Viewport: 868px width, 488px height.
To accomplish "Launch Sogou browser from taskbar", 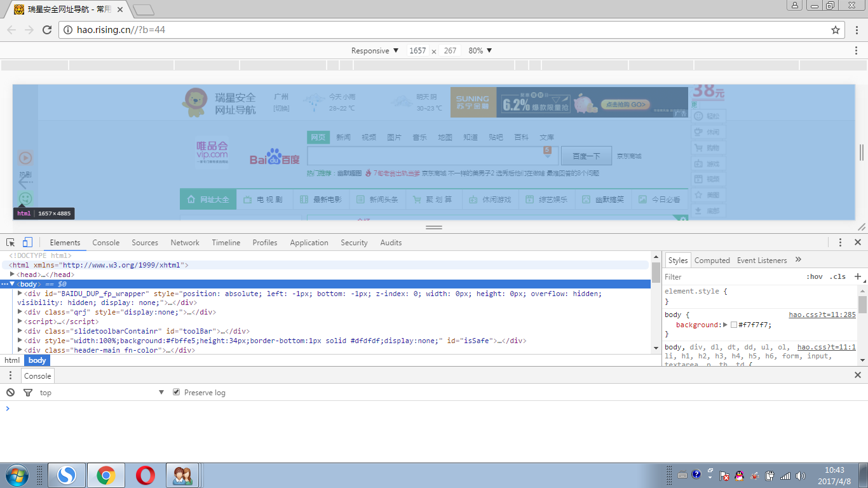I will click(67, 475).
